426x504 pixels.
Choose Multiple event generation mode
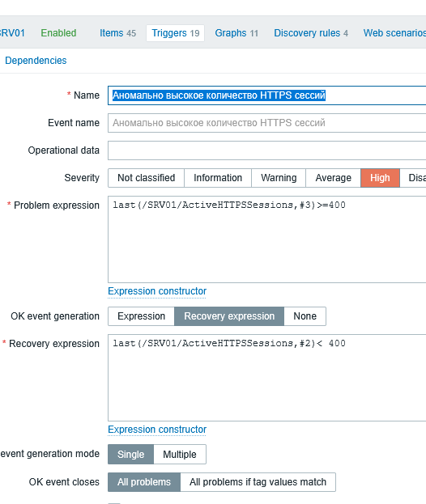[180, 455]
